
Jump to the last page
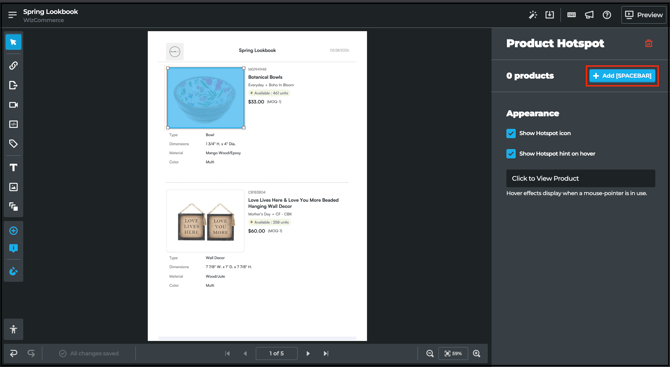click(x=326, y=353)
